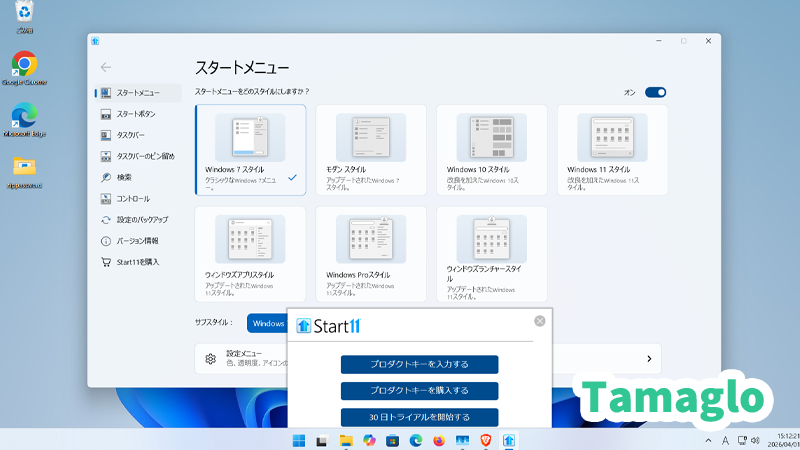Show バージョン情報 page
Screen dimensions: 800x450
137,241
